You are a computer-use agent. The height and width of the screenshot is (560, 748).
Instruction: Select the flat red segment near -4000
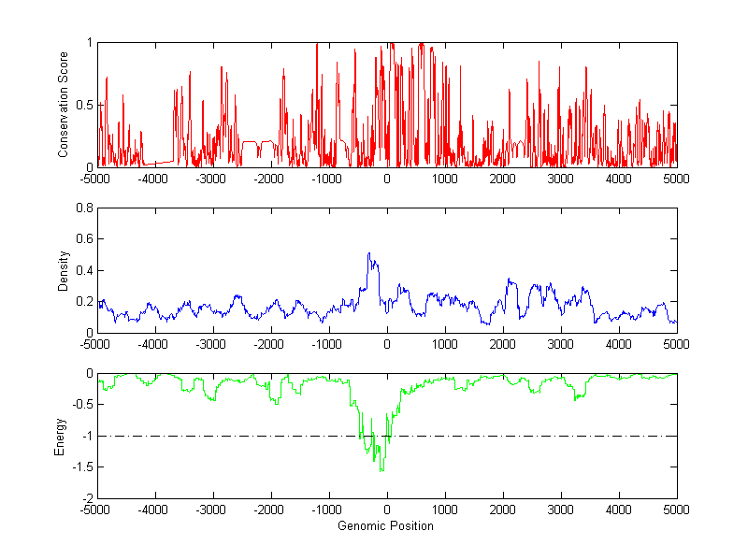point(157,164)
